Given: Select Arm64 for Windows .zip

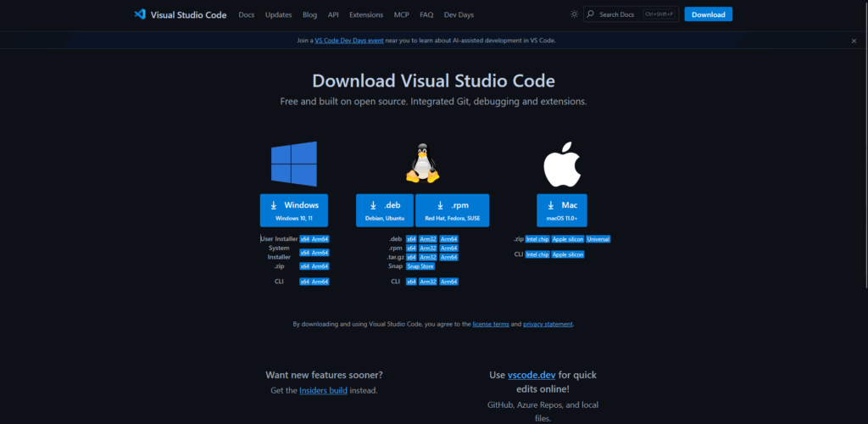Looking at the screenshot, I should point(320,266).
